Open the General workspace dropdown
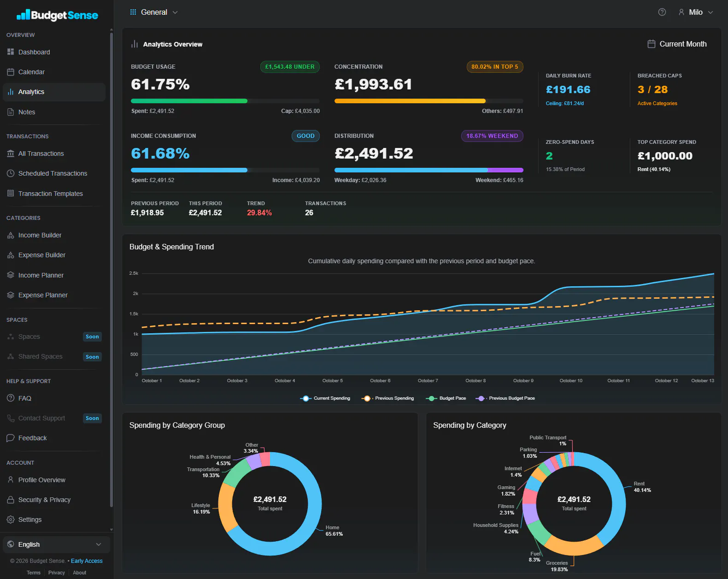 click(x=154, y=12)
